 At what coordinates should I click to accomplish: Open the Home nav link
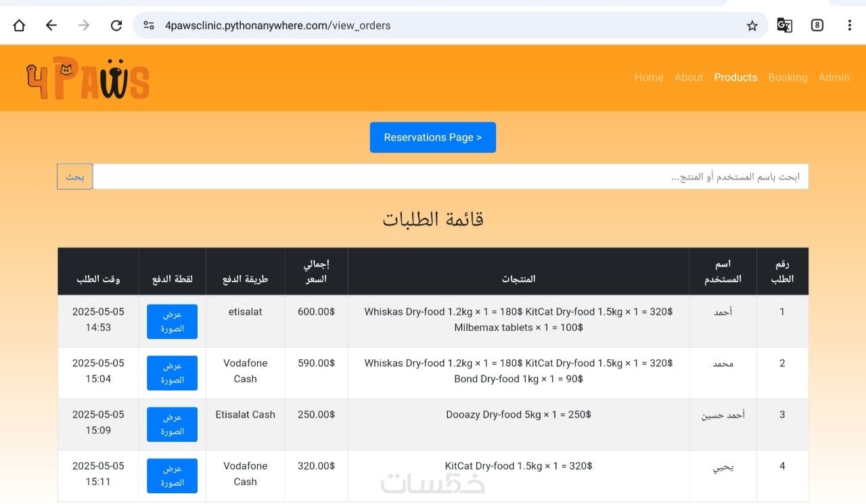pyautogui.click(x=649, y=78)
